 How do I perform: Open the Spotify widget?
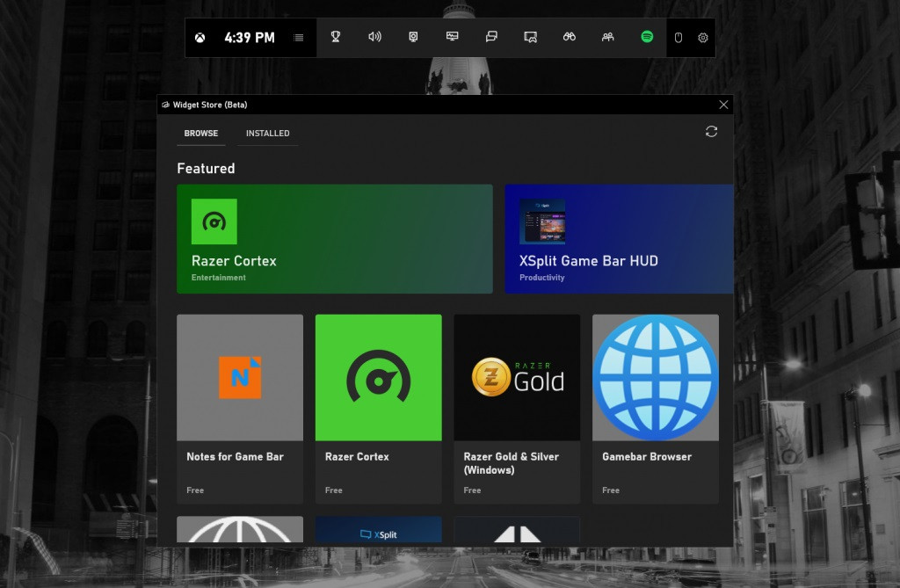[x=647, y=37]
